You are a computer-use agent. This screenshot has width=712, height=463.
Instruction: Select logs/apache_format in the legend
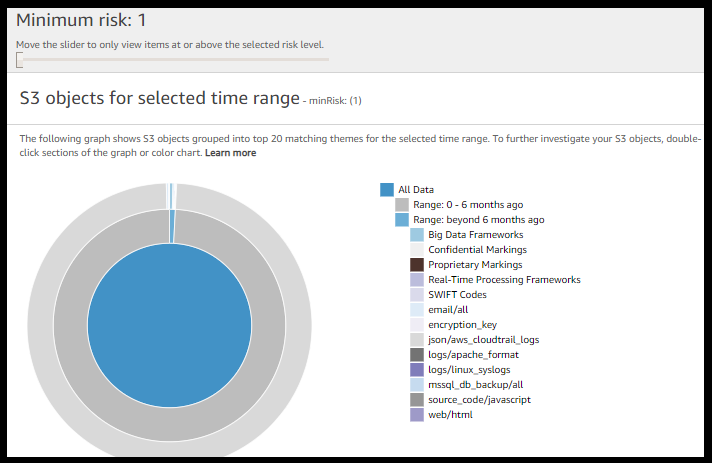click(473, 355)
